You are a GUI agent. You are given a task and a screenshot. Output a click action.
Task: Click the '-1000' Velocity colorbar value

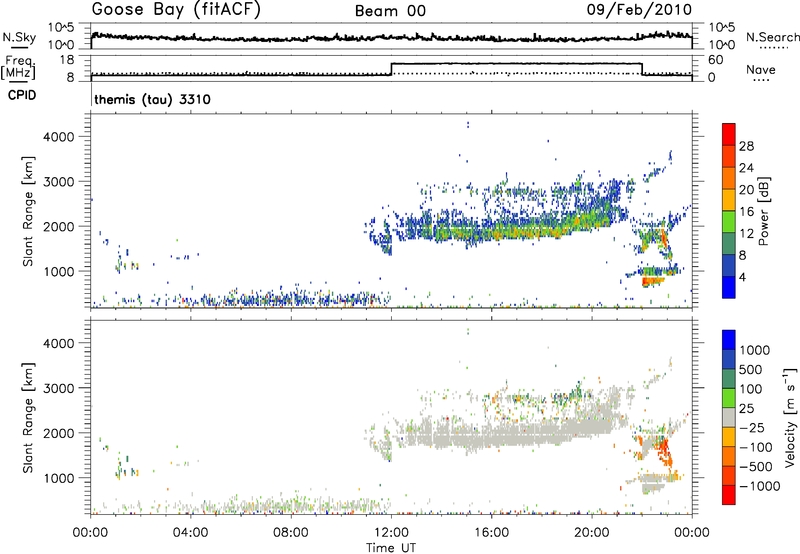tap(760, 486)
